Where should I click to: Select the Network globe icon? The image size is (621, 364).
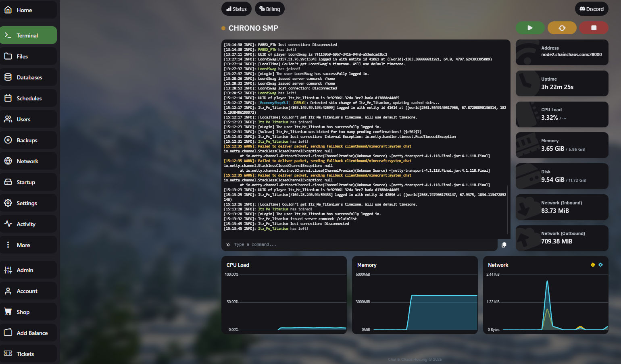(8, 161)
